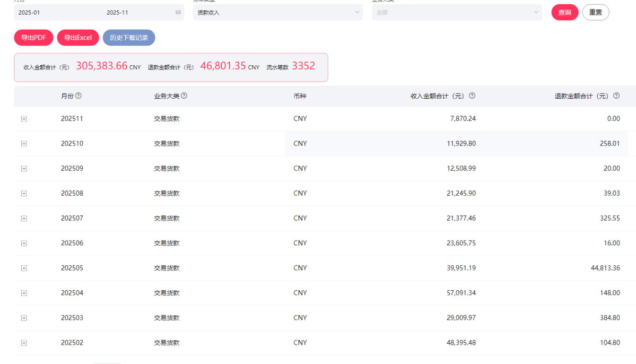636x364 pixels.
Task: Expand the 202508 month row
Action: 24,193
